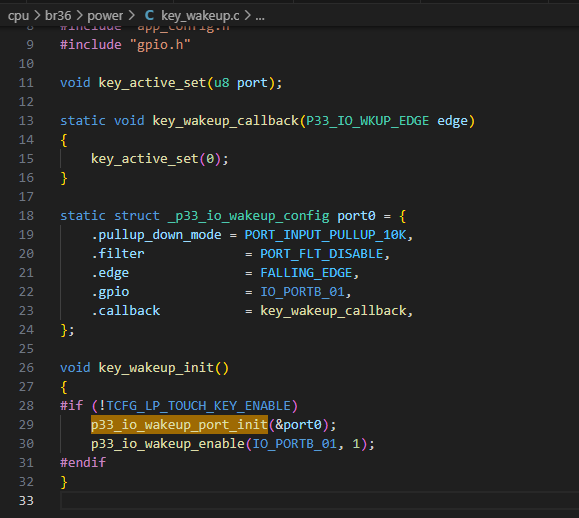Open the key_wakeup.c breadcrumb item
Viewport: 579px width, 518px height.
[x=200, y=16]
